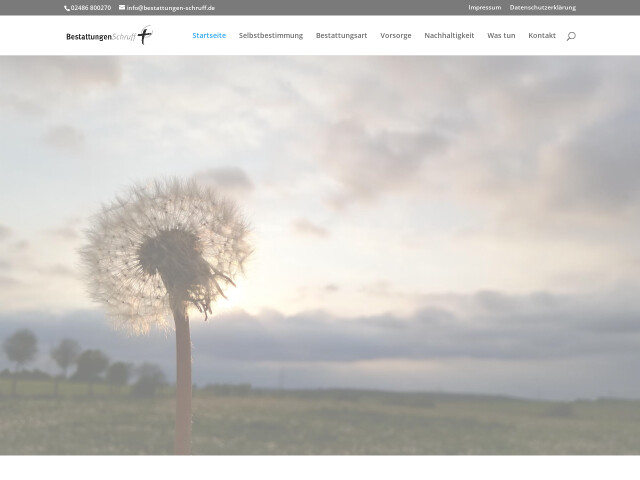Select Vorsorge in the navigation
The height and width of the screenshot is (480, 640).
[396, 36]
